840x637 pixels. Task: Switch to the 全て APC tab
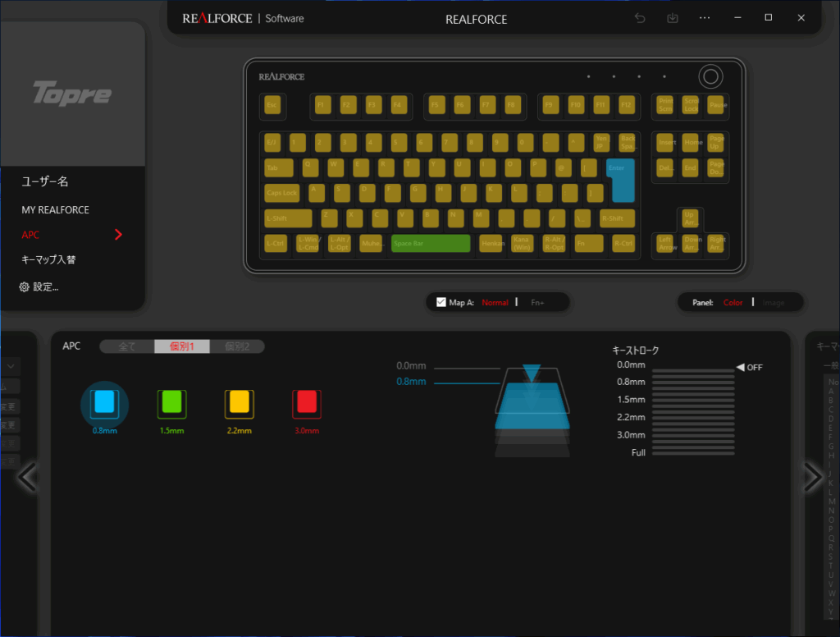click(127, 346)
